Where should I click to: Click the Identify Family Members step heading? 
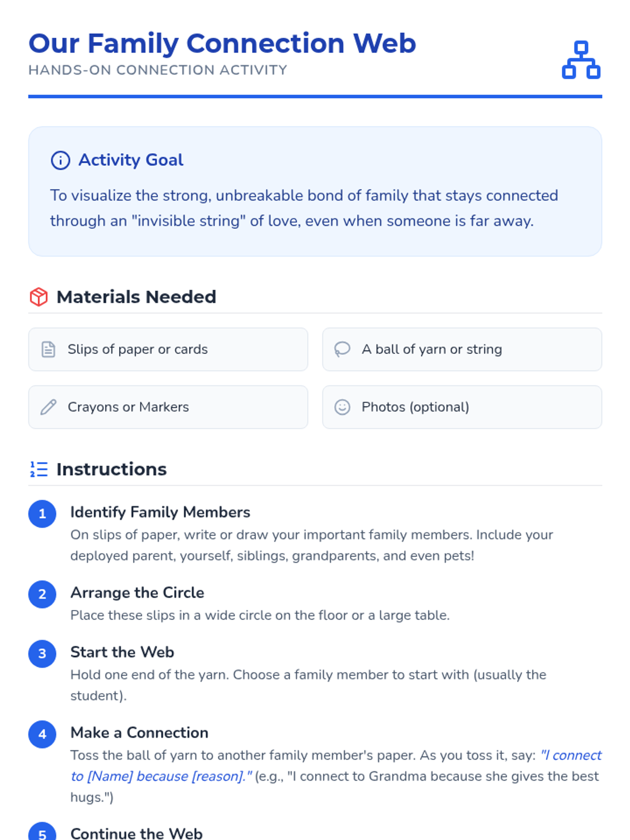(x=160, y=512)
